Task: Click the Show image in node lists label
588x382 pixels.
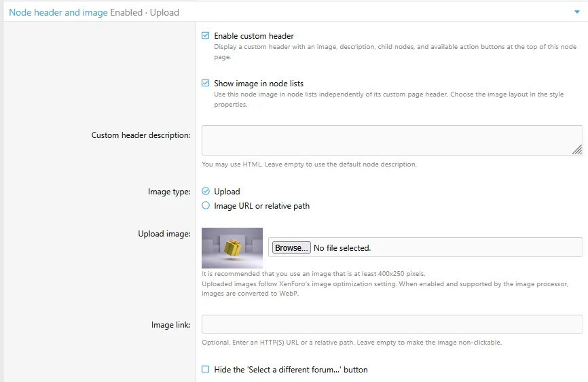Action: [x=259, y=84]
